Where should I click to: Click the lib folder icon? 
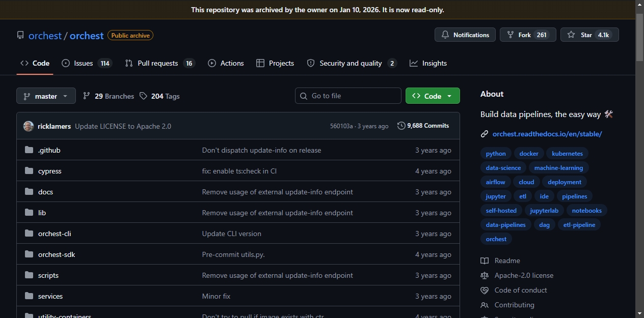(x=29, y=213)
